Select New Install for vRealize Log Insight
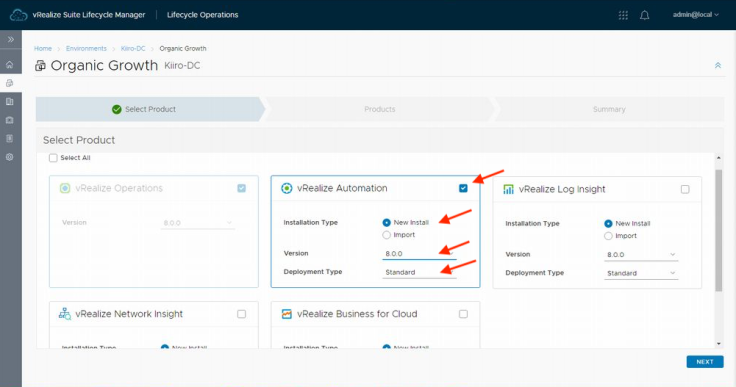Viewport: 736px width, 387px height. (608, 224)
